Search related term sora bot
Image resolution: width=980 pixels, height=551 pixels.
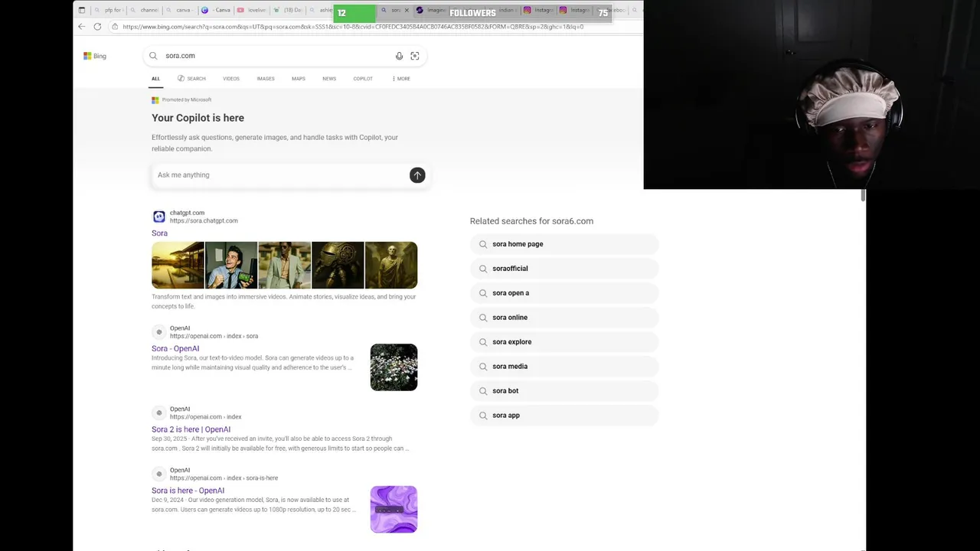(x=564, y=391)
